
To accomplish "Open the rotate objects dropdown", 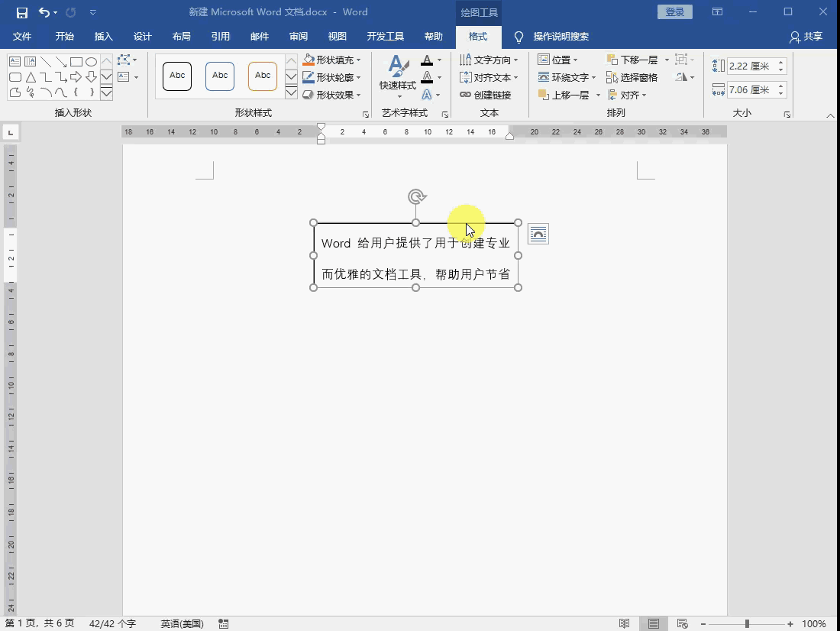I will (x=685, y=77).
